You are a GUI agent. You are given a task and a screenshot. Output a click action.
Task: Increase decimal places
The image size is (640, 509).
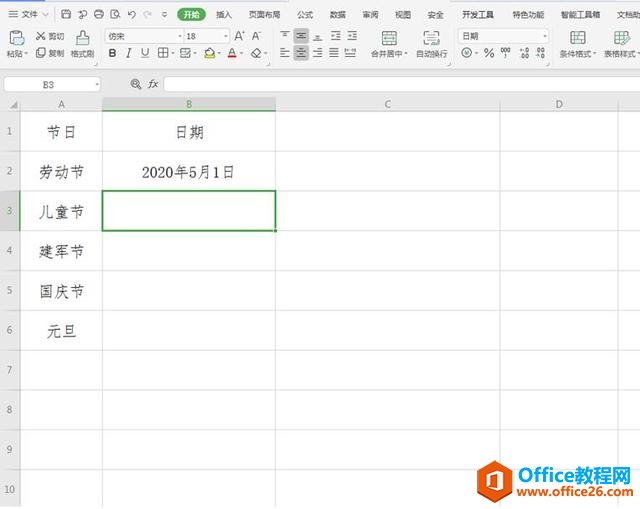524,53
